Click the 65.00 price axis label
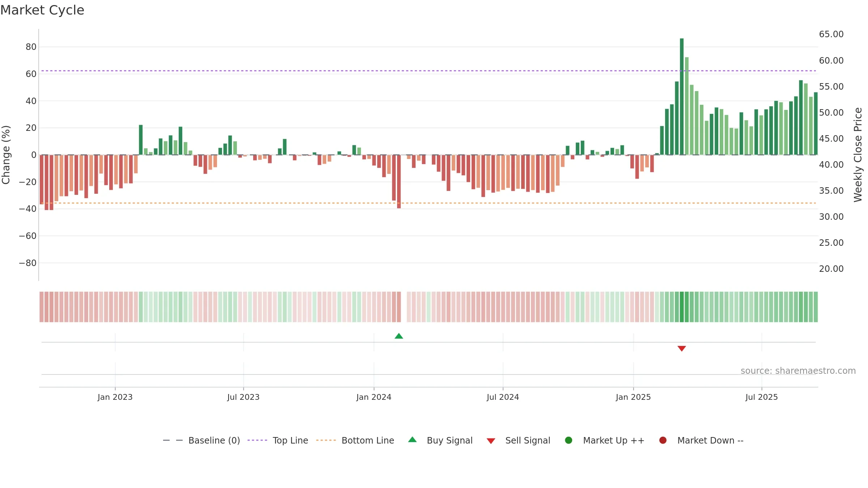 (x=831, y=34)
